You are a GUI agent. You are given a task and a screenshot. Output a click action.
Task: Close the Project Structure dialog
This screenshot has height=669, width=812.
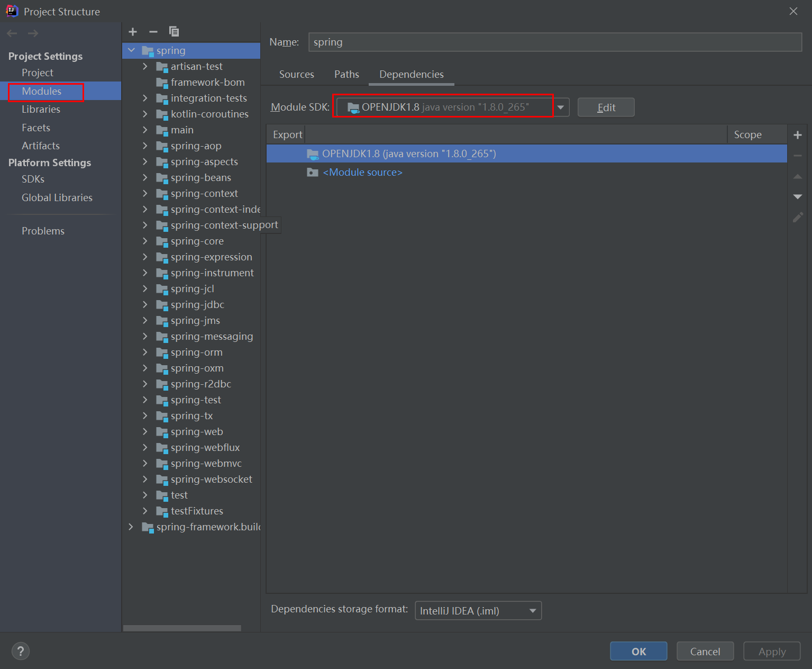793,11
